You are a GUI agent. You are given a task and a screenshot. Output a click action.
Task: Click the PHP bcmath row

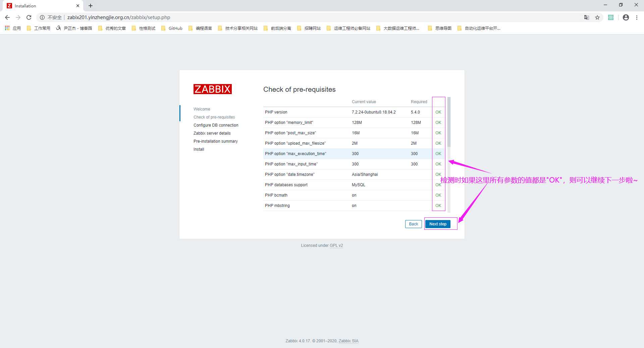[x=355, y=195]
